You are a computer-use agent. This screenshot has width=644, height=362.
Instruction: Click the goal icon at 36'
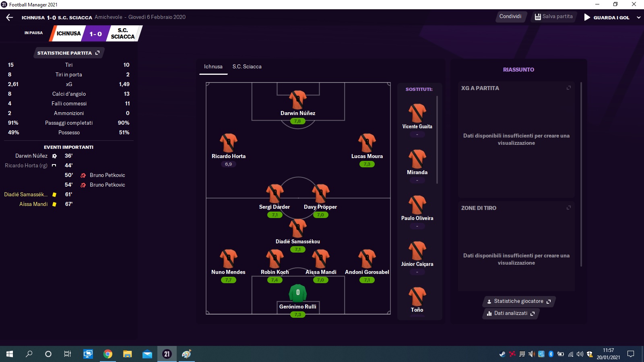coord(54,156)
